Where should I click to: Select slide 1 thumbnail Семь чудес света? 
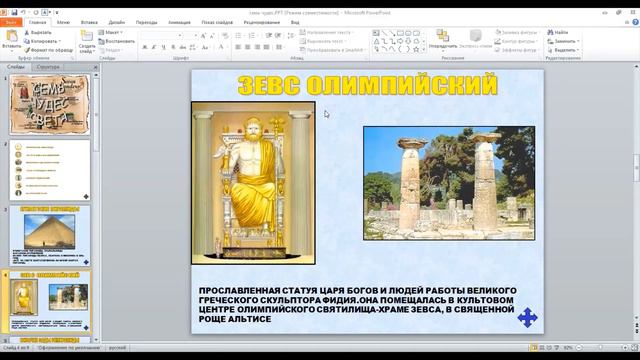(50, 104)
